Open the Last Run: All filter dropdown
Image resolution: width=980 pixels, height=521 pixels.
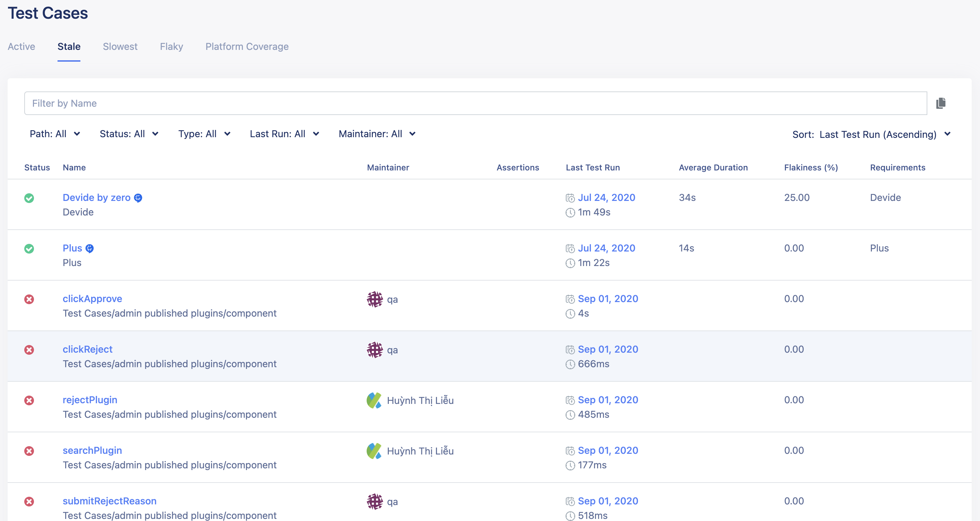click(x=284, y=134)
